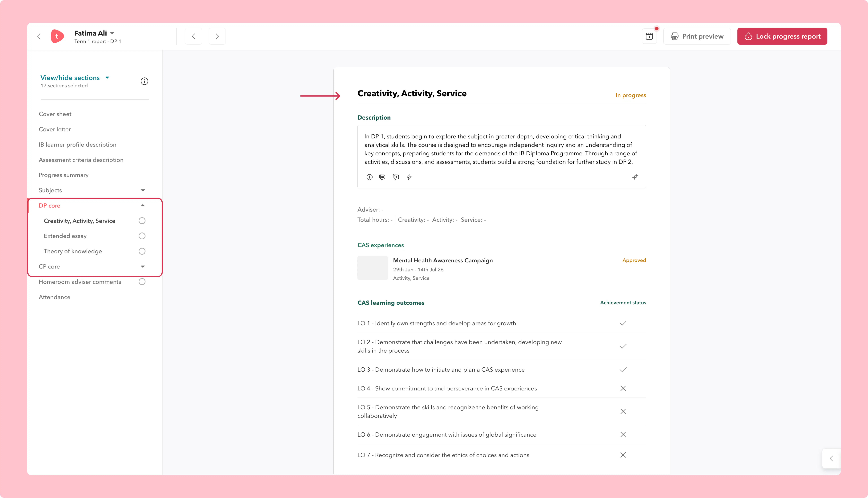
Task: Go to next student report
Action: tap(217, 36)
